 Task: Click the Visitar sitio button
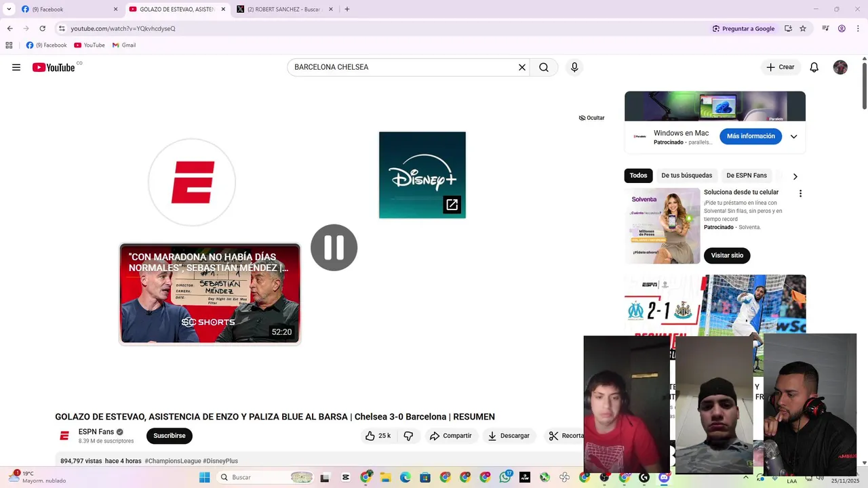[x=727, y=256]
